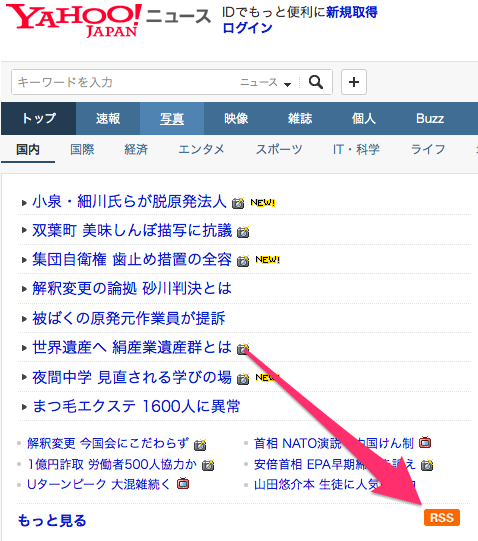Image resolution: width=478 pixels, height=541 pixels.
Task: Open headline 双葉町 美味しんぼ描写に抗議
Action: [x=132, y=230]
